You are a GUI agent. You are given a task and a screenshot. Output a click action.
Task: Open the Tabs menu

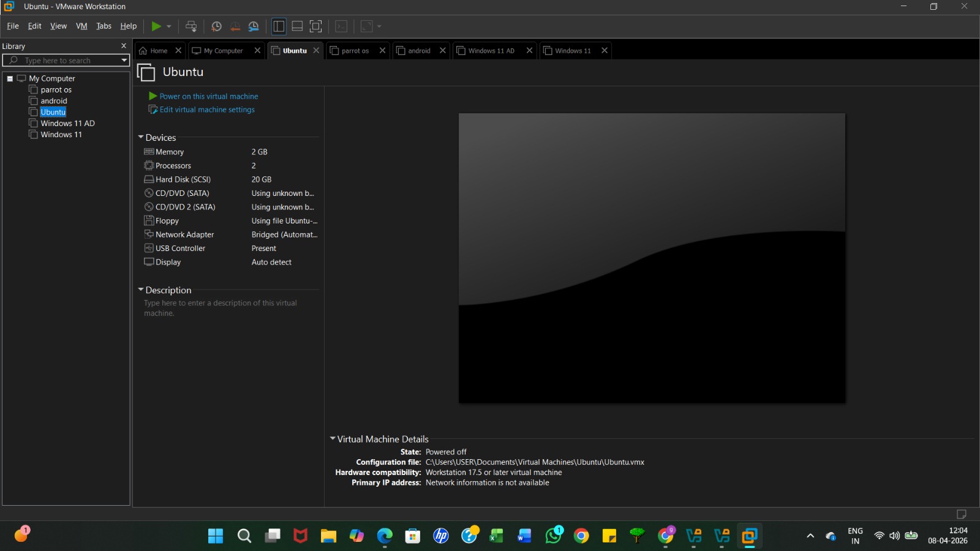104,26
